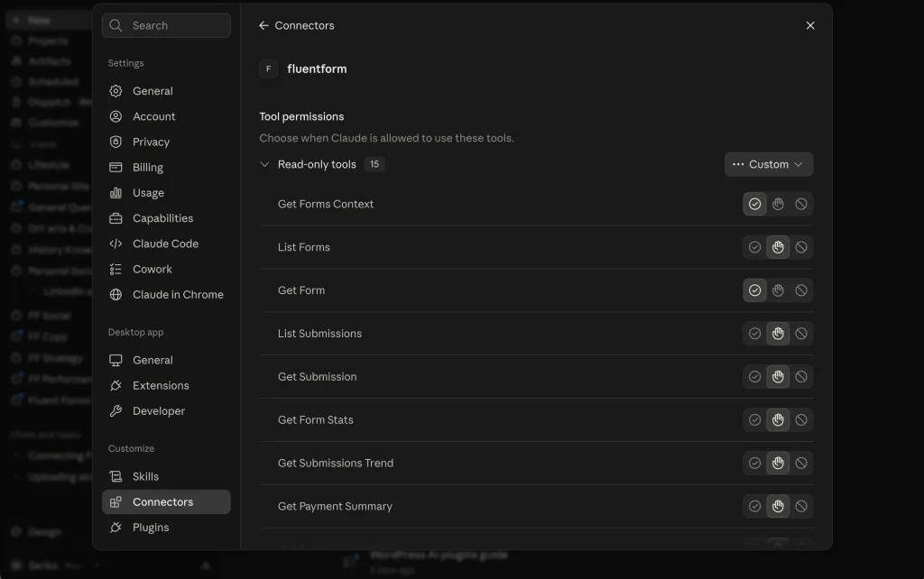The image size is (924, 579).
Task: Open Cowork settings
Action: pos(166,269)
